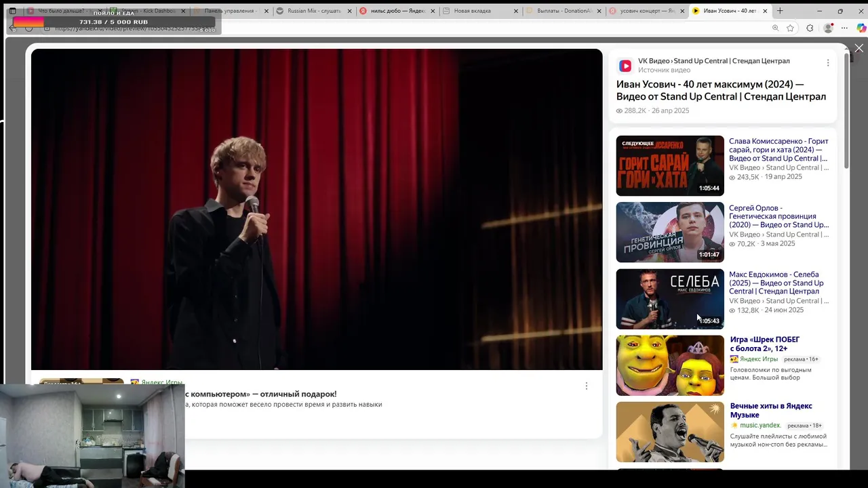This screenshot has height=488, width=868.
Task: Close the 'Иван Усович - 40 лет' tab
Action: click(x=765, y=11)
